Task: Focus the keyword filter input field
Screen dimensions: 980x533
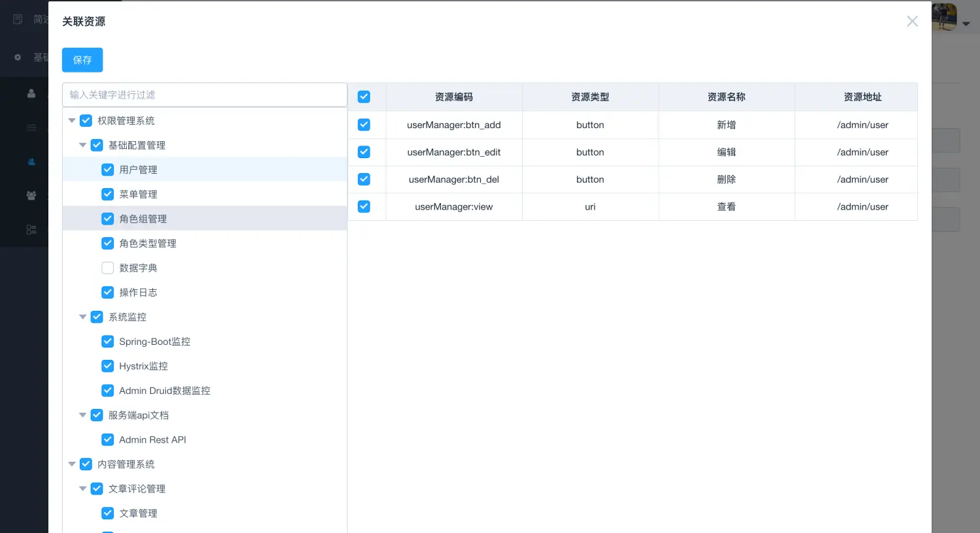Action: coord(204,95)
